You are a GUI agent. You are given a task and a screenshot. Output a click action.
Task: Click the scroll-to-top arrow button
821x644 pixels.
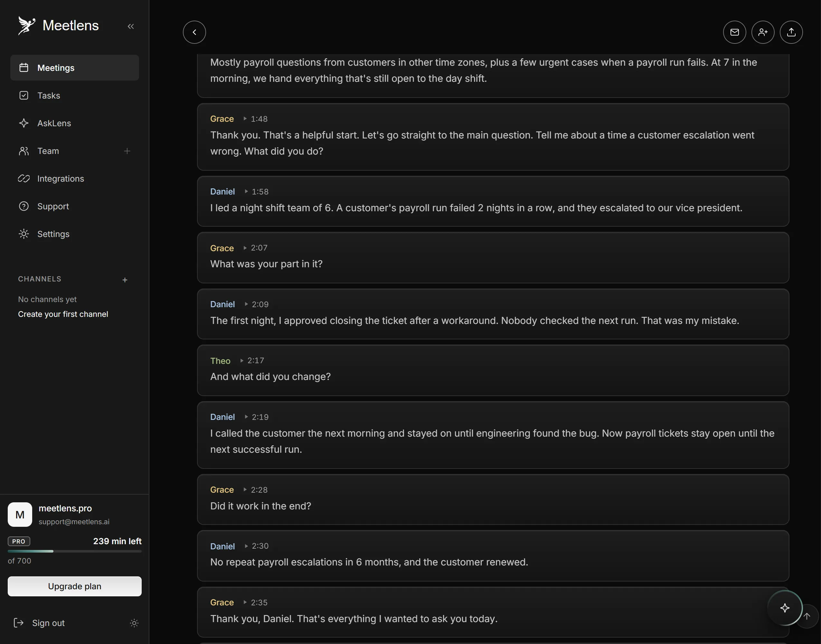[807, 616]
